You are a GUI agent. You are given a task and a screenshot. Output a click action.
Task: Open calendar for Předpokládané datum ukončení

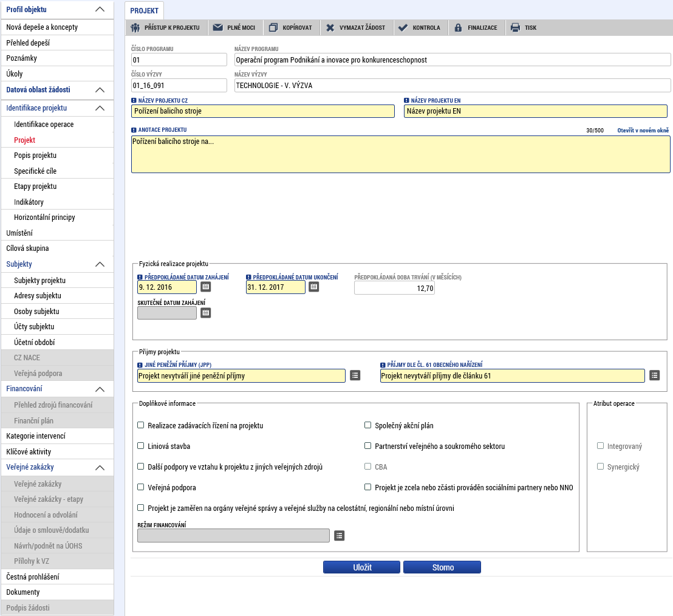[x=314, y=287]
